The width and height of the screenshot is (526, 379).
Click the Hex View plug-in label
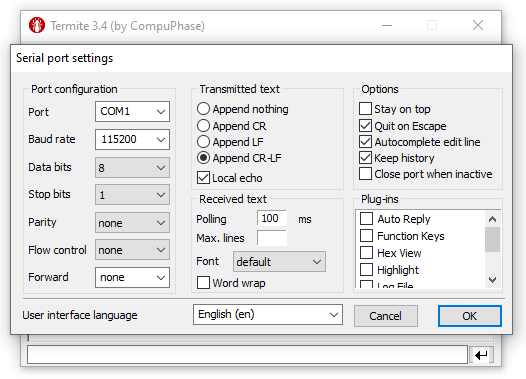[x=399, y=253]
